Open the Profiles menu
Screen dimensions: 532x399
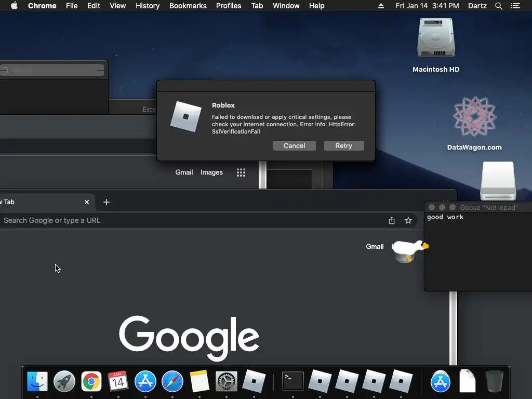[229, 6]
